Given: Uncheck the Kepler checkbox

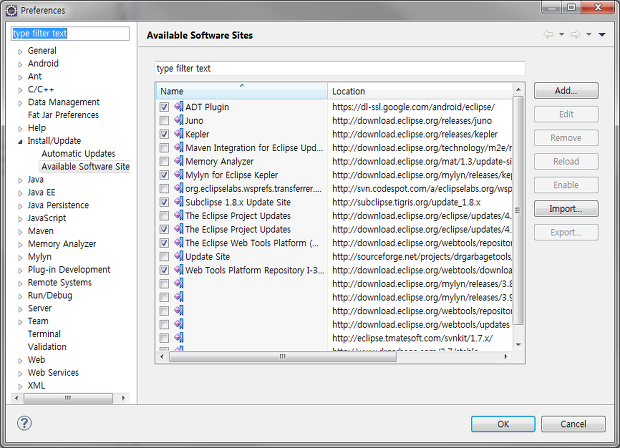Looking at the screenshot, I should tap(164, 134).
